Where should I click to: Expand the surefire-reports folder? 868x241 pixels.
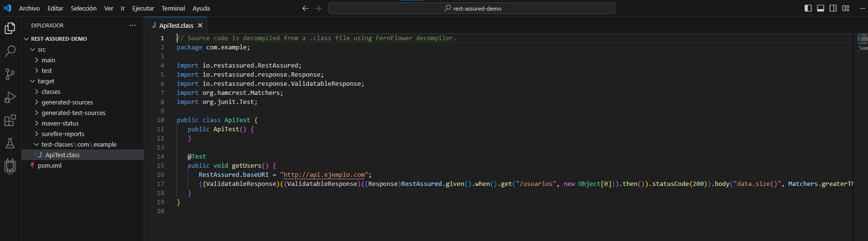pyautogui.click(x=63, y=134)
